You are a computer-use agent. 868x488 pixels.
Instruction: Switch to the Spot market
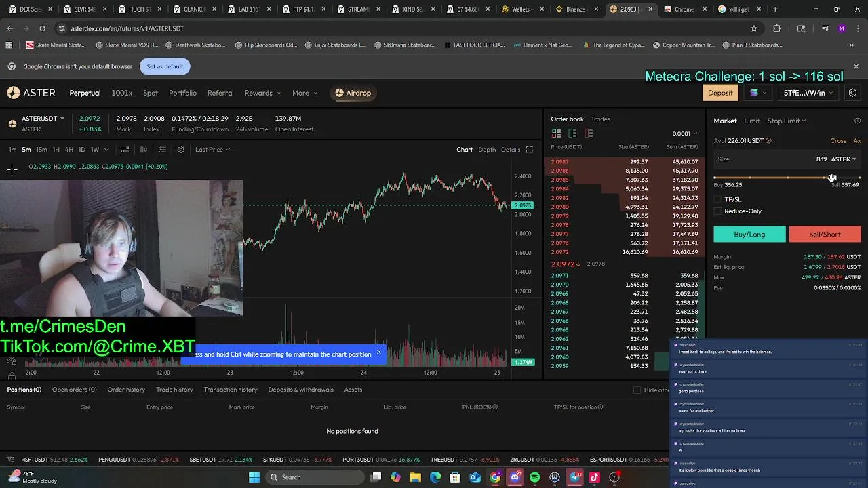(151, 93)
